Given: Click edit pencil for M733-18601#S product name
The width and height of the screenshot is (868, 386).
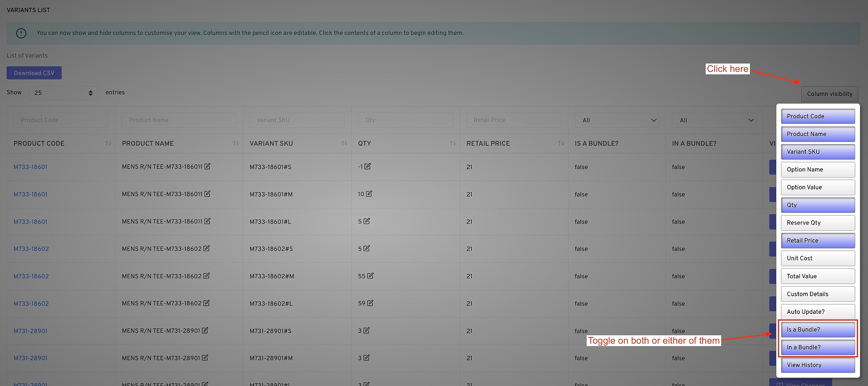Looking at the screenshot, I should pyautogui.click(x=207, y=166).
